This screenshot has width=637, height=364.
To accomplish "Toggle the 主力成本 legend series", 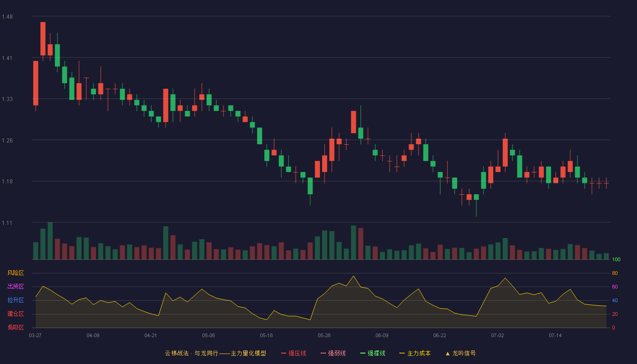I will (415, 353).
